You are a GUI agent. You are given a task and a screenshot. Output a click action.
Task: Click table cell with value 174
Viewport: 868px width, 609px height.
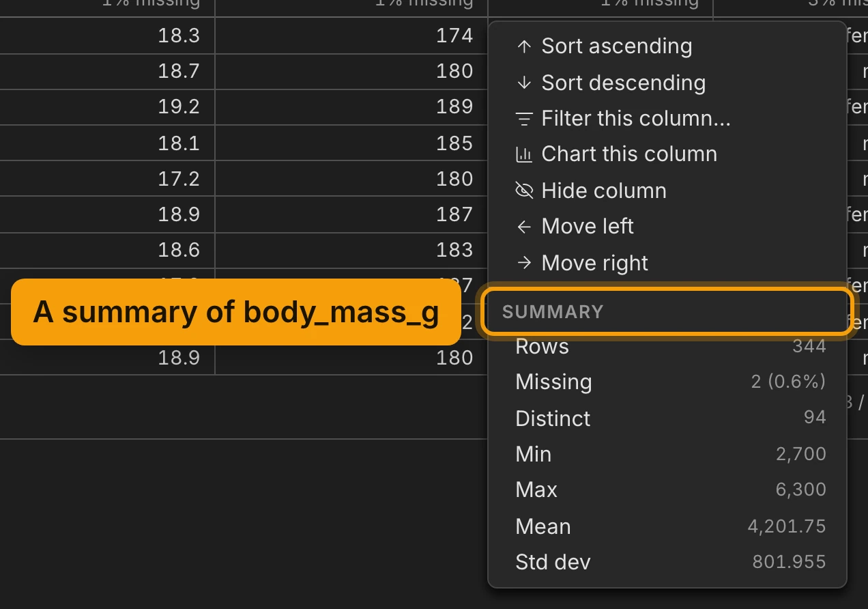pos(351,36)
